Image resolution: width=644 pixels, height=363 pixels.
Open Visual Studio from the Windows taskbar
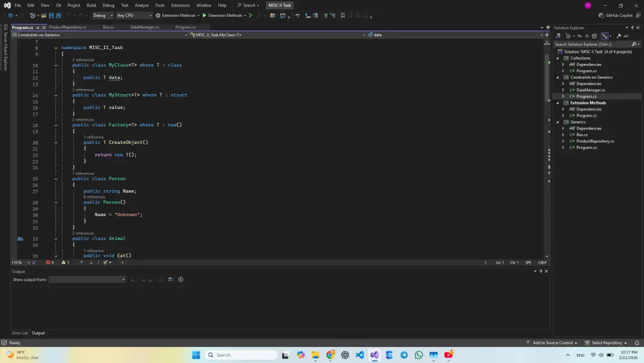point(374,355)
